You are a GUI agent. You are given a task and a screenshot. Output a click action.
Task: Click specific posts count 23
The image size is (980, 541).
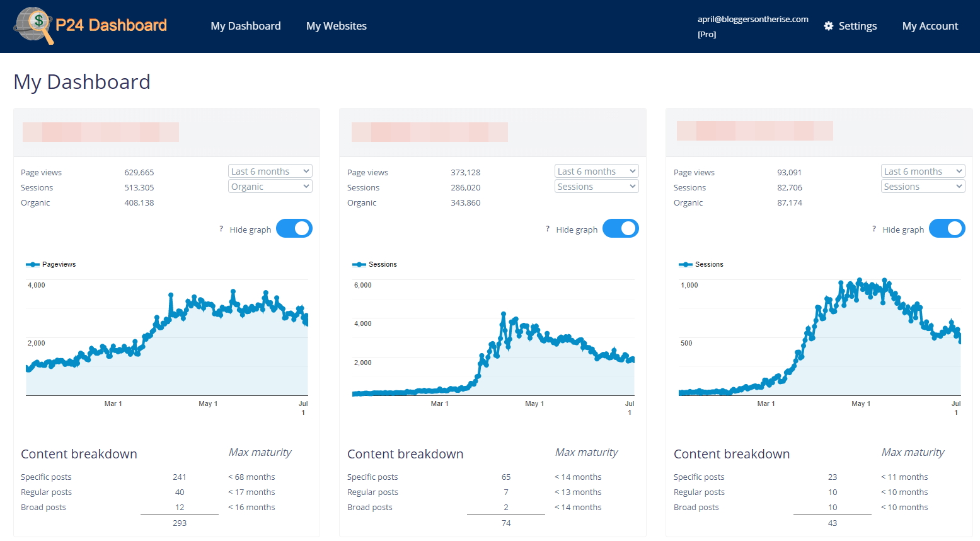tap(833, 477)
